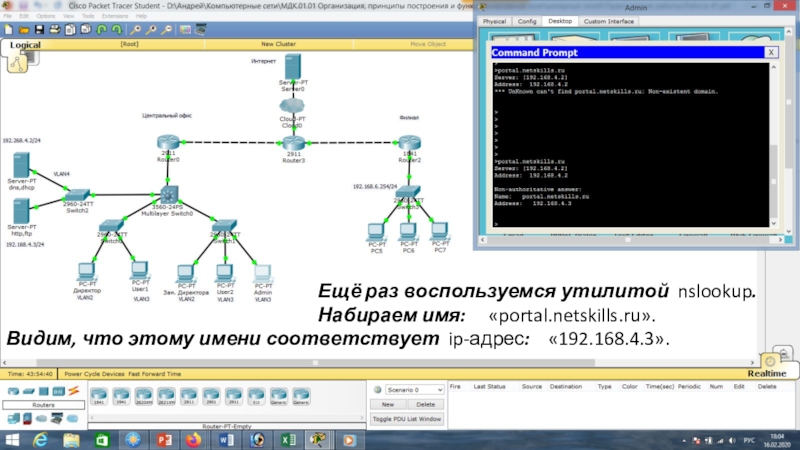Open Custom Interface tab in Admin window
Screen dimensions: 800x450
pos(609,21)
